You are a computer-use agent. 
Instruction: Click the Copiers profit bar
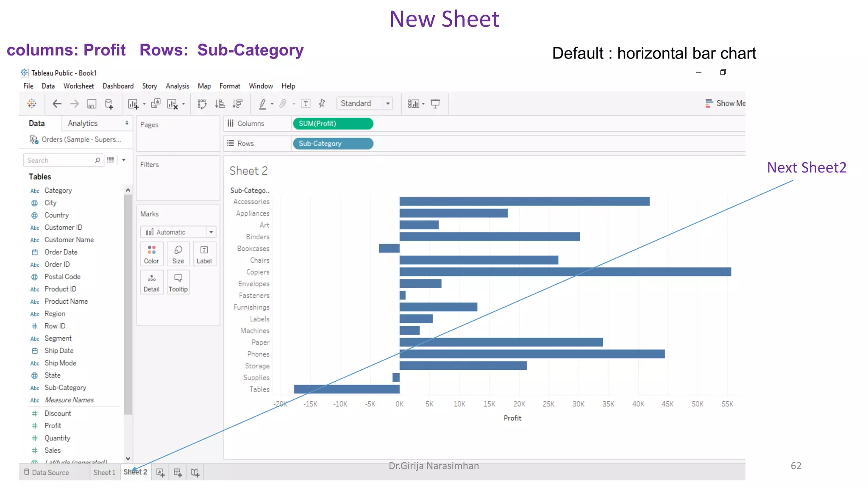tap(565, 272)
